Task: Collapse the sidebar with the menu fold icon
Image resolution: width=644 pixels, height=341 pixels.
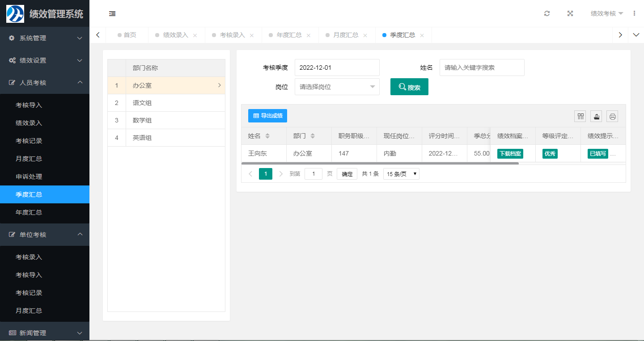Action: click(x=112, y=13)
